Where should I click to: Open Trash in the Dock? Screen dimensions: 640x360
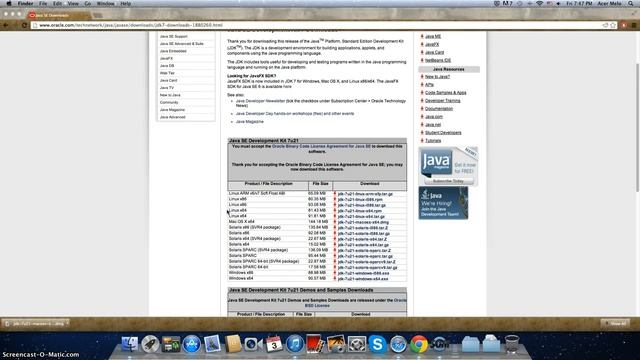tap(511, 344)
